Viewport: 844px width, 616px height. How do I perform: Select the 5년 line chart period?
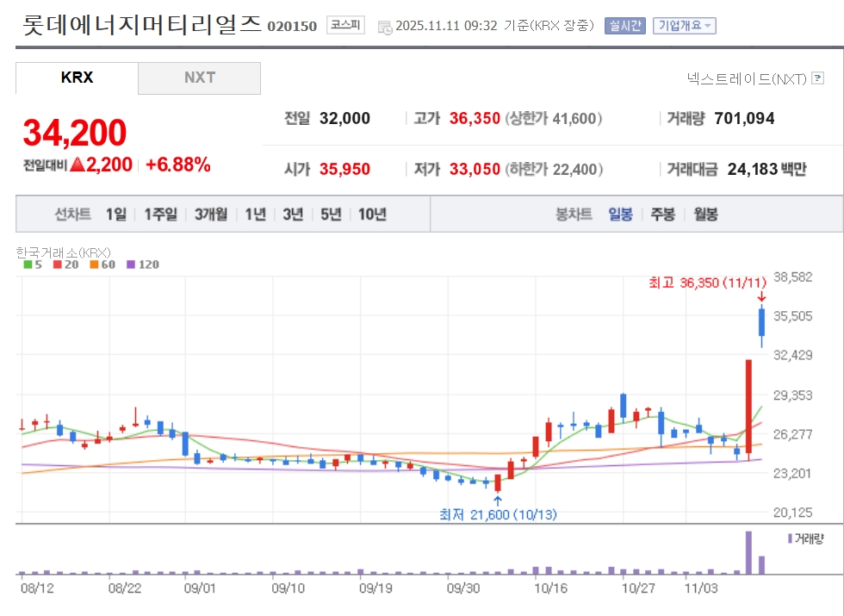331,215
